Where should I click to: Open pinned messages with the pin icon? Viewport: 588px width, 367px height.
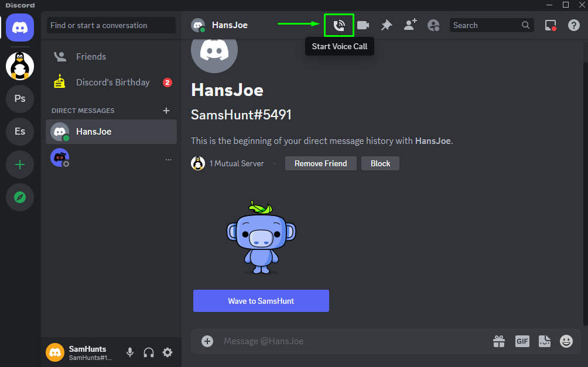tap(387, 25)
